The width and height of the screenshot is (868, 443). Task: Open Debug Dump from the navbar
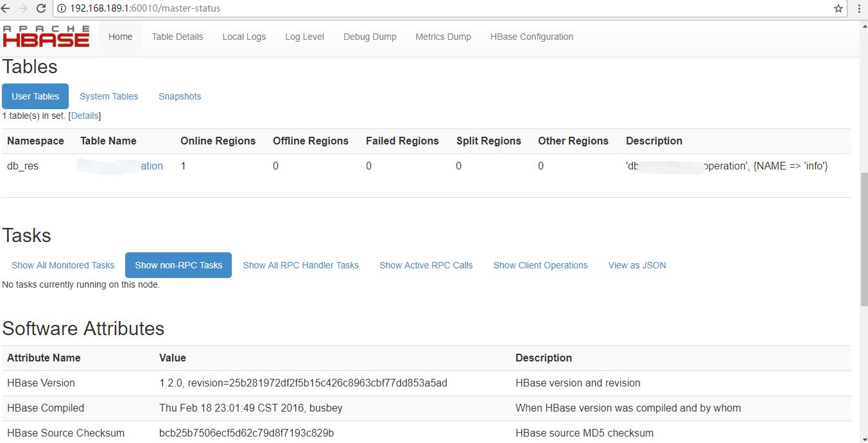370,37
